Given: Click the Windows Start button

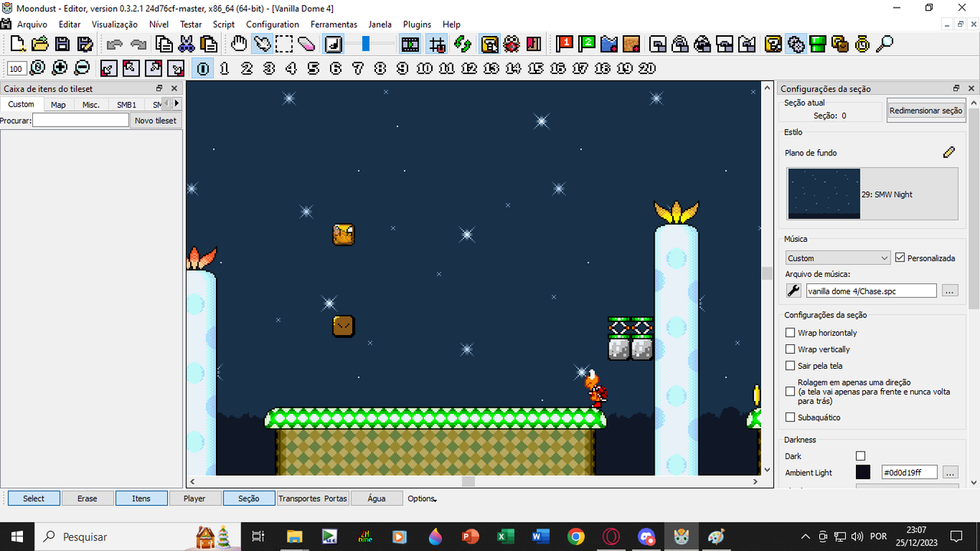Looking at the screenshot, I should click(x=17, y=536).
